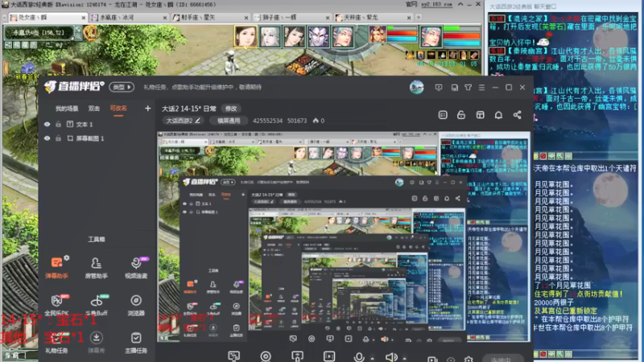The width and height of the screenshot is (644, 362).
Task: Switch to game tab 狮子座丶一辉
Action: coord(291,17)
